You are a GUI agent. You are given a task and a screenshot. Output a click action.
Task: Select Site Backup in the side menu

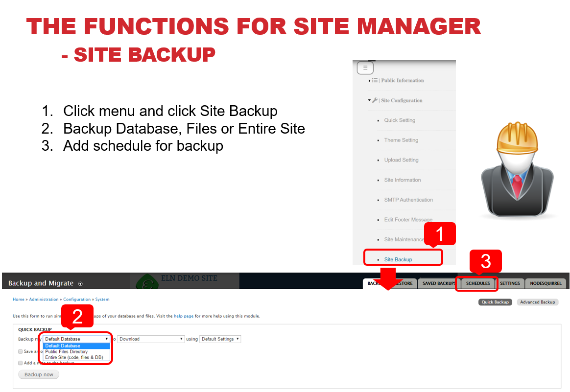tap(398, 259)
